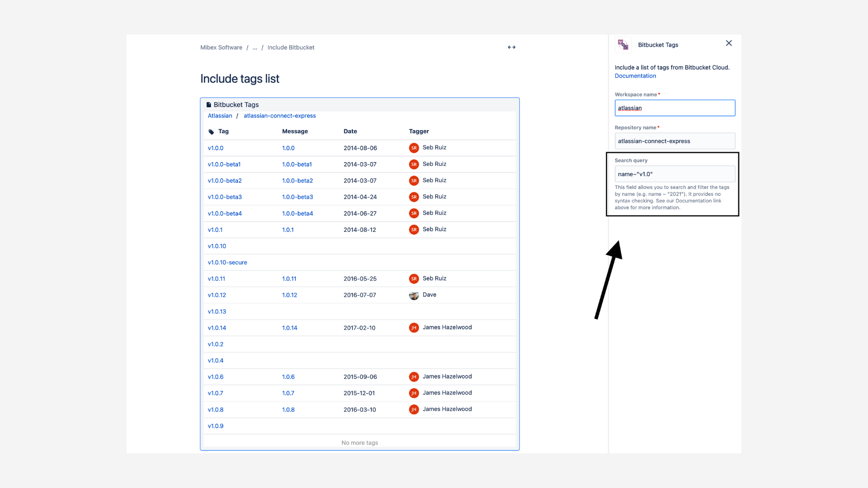This screenshot has height=488, width=868.
Task: Click the Bitbucket Tags macro icon in panel header
Action: pyautogui.click(x=623, y=45)
